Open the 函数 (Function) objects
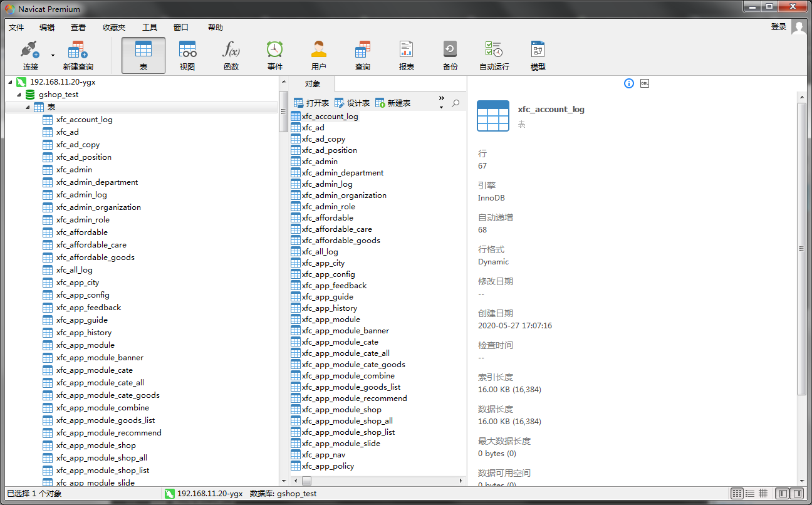 click(231, 55)
